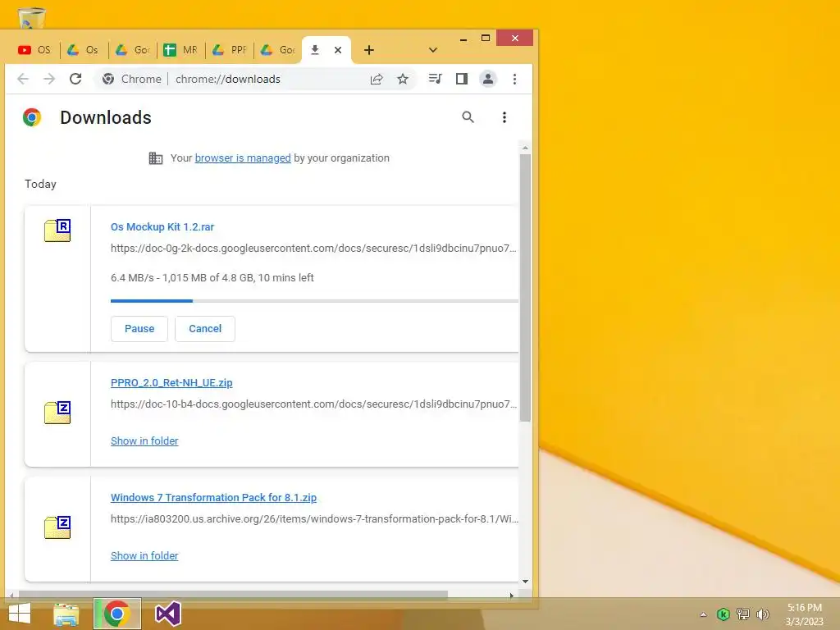Pause the Os Mockup Kit download
The width and height of the screenshot is (840, 630).
(x=139, y=328)
